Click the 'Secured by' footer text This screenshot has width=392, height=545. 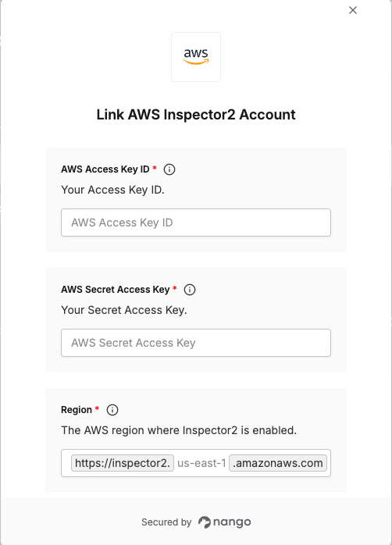tap(166, 522)
